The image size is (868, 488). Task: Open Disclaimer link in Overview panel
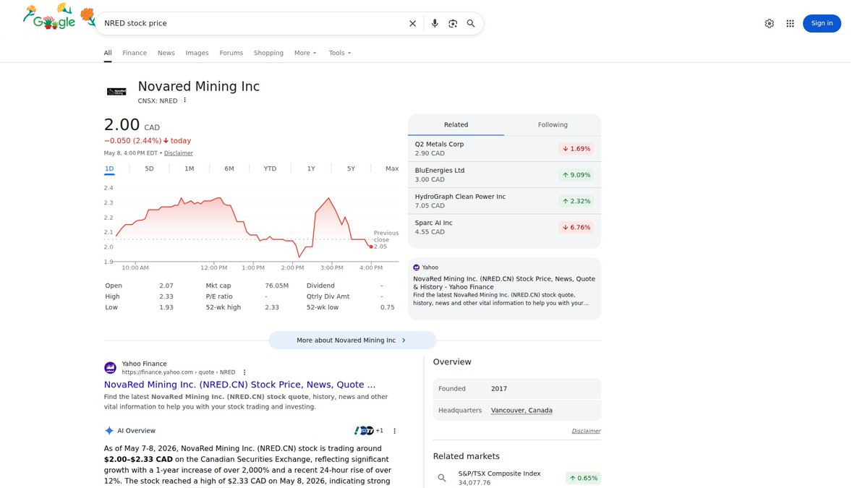click(x=586, y=431)
